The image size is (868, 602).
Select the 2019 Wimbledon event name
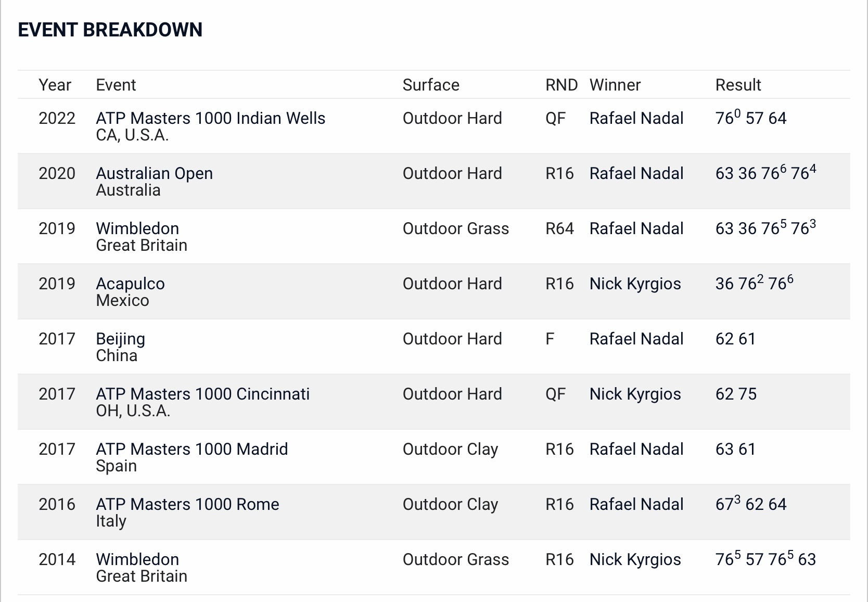tap(137, 228)
